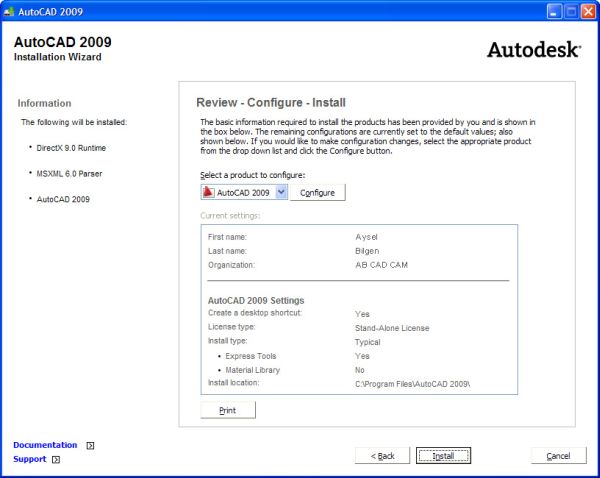
Task: Click the 'AutoCAD 2009 Settings' heading
Action: 256,300
